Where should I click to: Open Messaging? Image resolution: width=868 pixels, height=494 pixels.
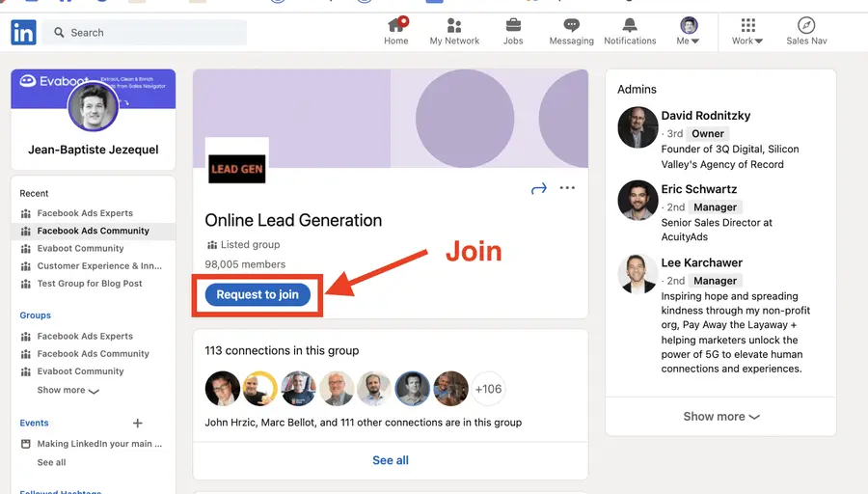click(571, 31)
